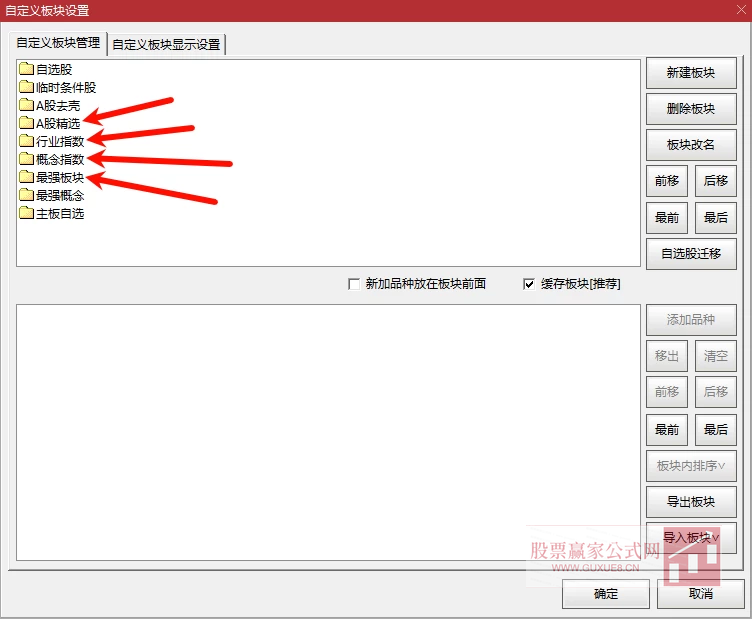Confirm with the 确定 button
The width and height of the screenshot is (752, 619).
[x=606, y=594]
